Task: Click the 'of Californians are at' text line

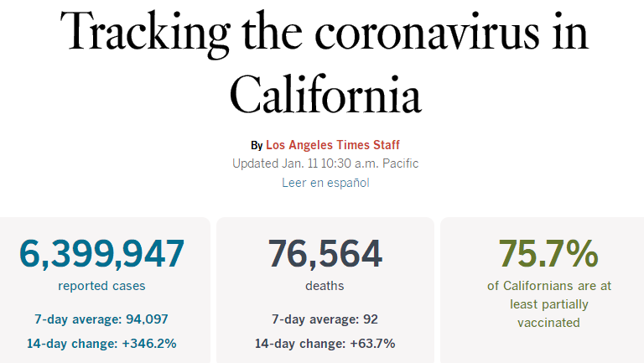Action: click(x=549, y=286)
